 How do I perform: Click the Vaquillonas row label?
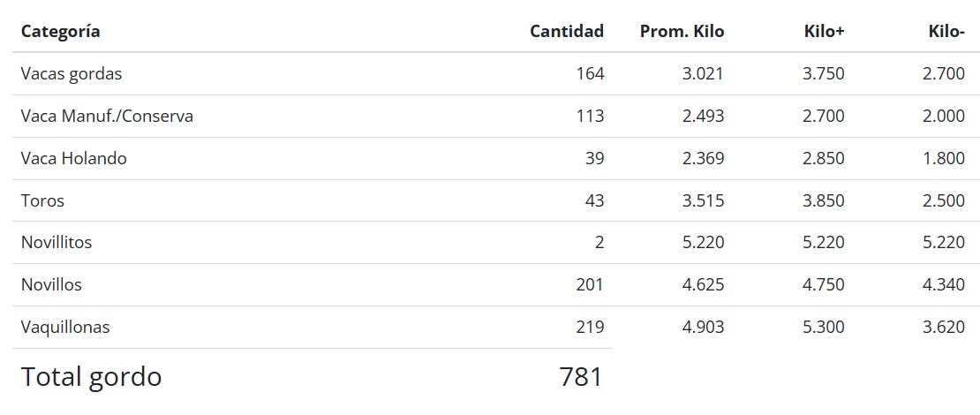pos(65,328)
